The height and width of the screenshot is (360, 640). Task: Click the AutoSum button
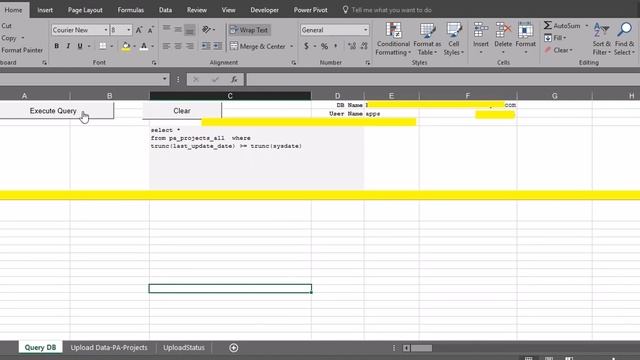click(x=562, y=25)
